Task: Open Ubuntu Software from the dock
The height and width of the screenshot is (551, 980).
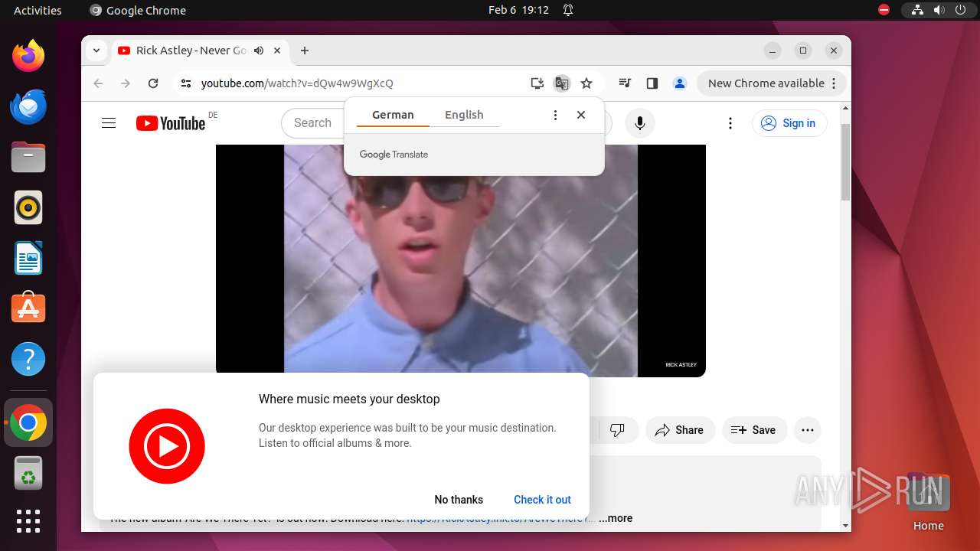Action: (x=28, y=308)
